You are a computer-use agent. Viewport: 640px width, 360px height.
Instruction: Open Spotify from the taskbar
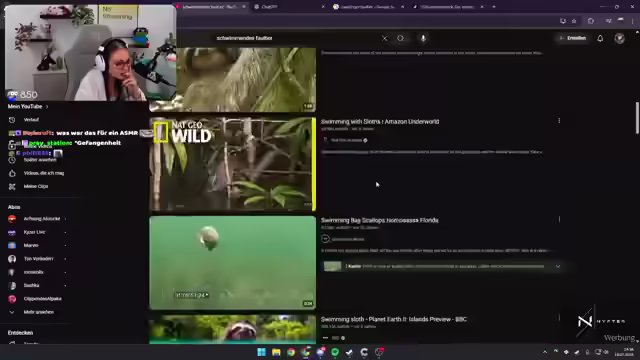pos(335,352)
